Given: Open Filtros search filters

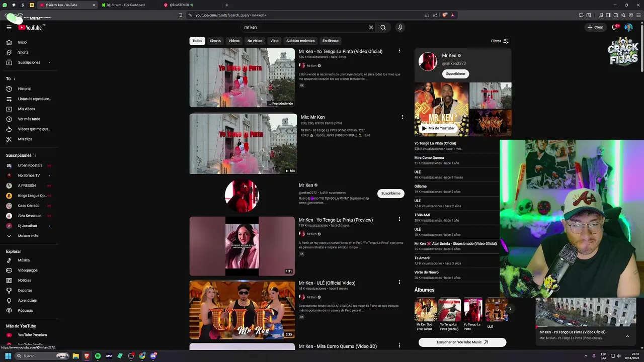Looking at the screenshot, I should [500, 41].
